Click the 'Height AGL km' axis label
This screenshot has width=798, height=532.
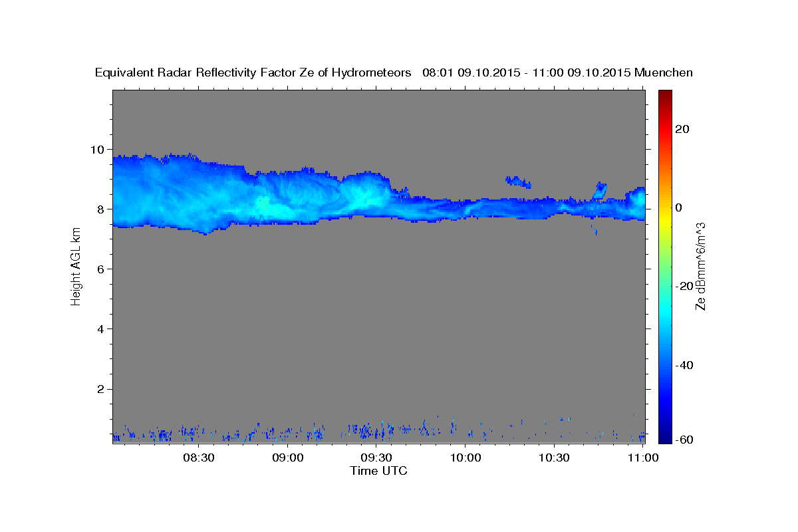pos(76,266)
